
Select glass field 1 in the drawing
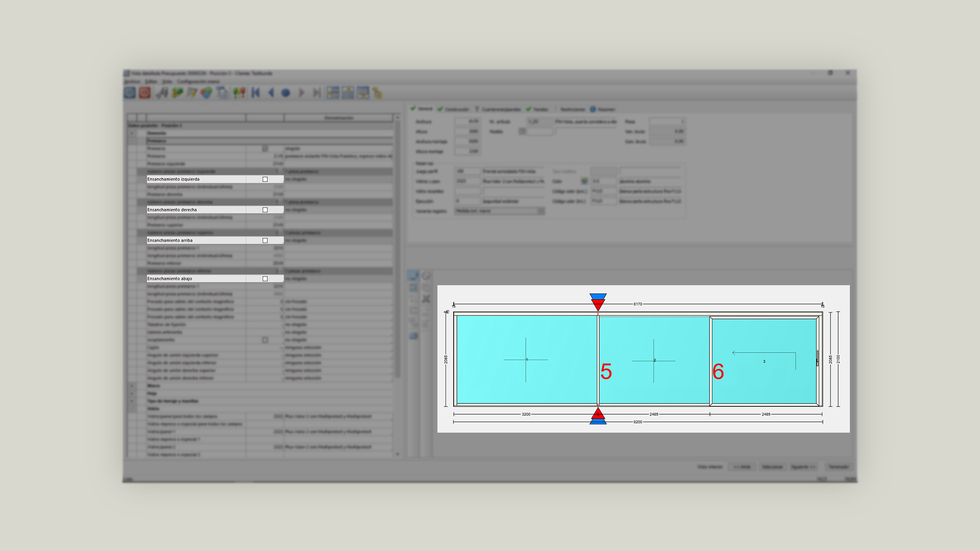click(526, 360)
